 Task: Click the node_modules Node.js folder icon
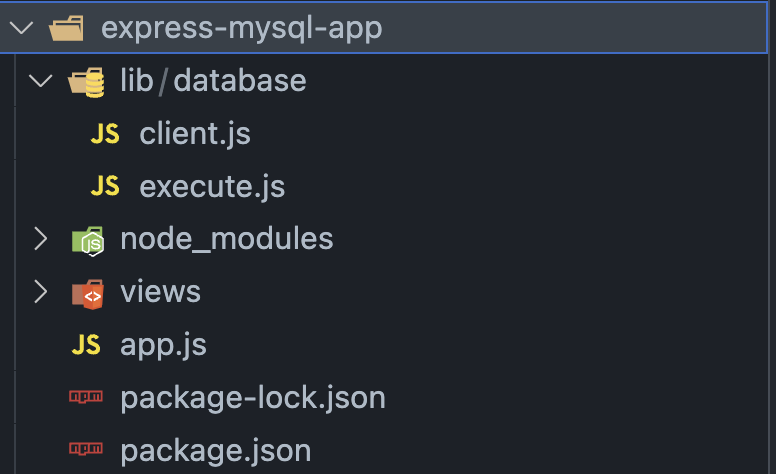click(x=88, y=241)
